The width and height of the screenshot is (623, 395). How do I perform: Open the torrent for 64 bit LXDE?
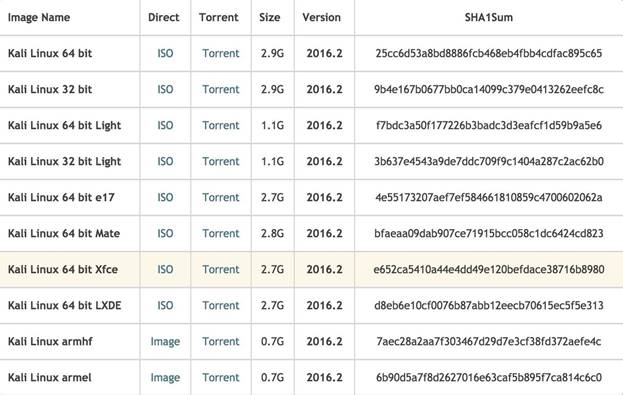click(x=221, y=306)
